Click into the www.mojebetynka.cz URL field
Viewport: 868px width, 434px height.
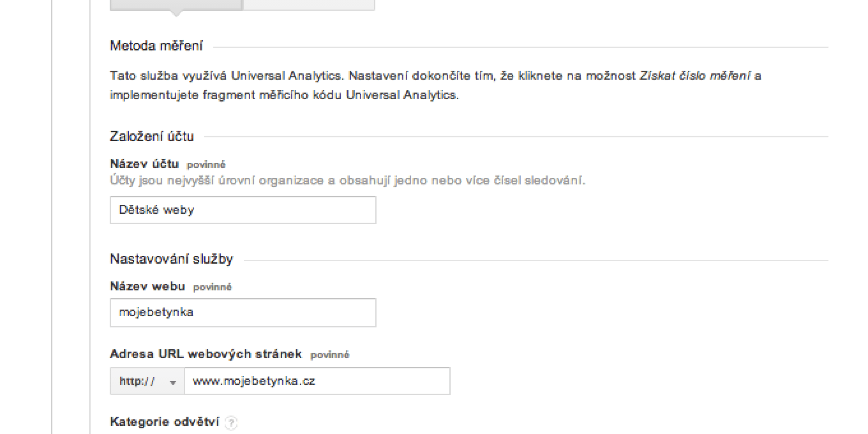[317, 381]
